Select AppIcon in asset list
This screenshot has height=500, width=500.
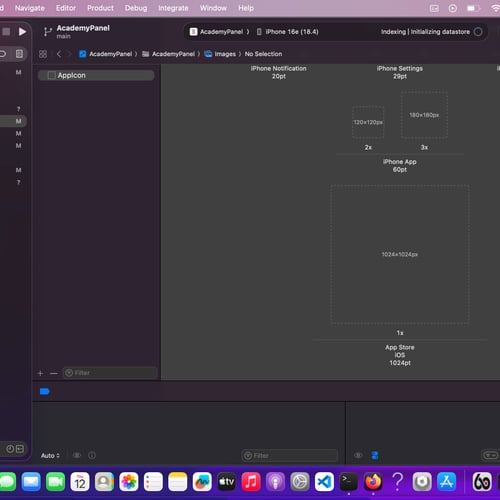click(x=96, y=75)
